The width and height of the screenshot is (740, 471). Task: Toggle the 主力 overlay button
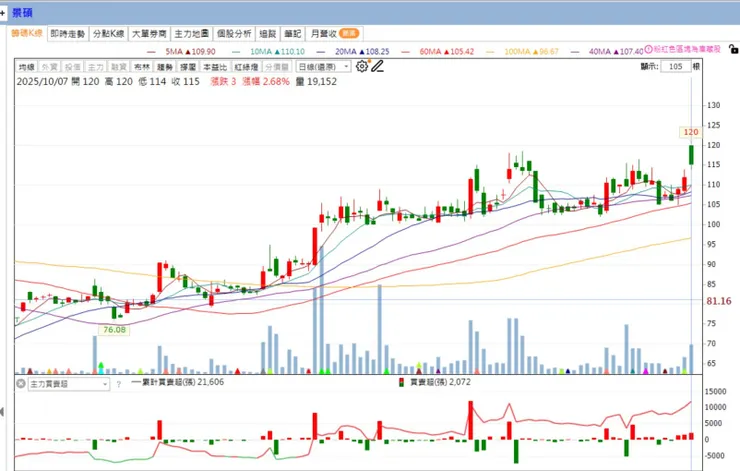coord(96,67)
